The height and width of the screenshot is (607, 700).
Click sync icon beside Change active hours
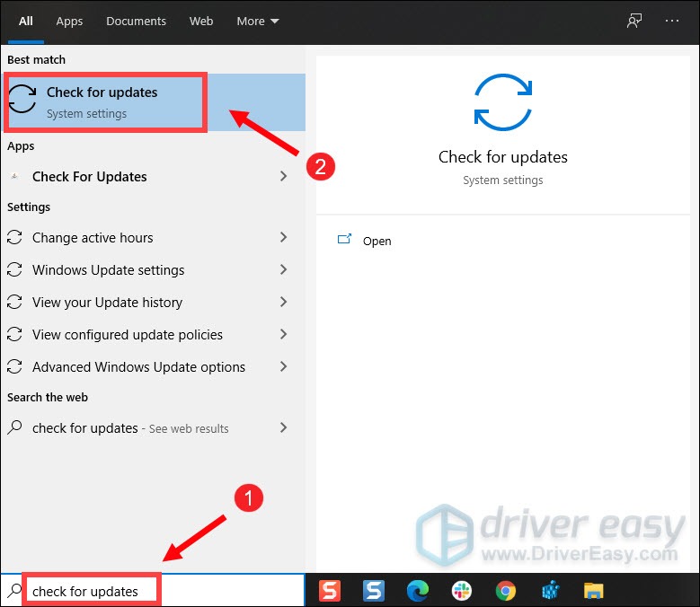pos(14,237)
